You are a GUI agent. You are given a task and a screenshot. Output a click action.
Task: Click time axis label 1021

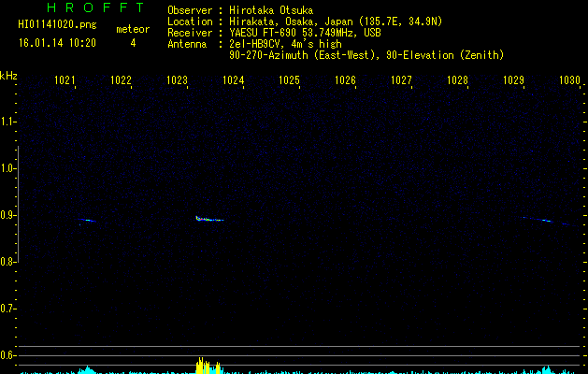pos(65,80)
